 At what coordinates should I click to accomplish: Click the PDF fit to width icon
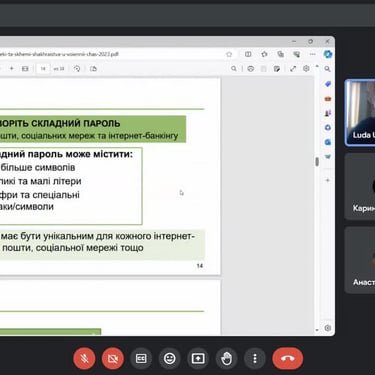pos(25,69)
